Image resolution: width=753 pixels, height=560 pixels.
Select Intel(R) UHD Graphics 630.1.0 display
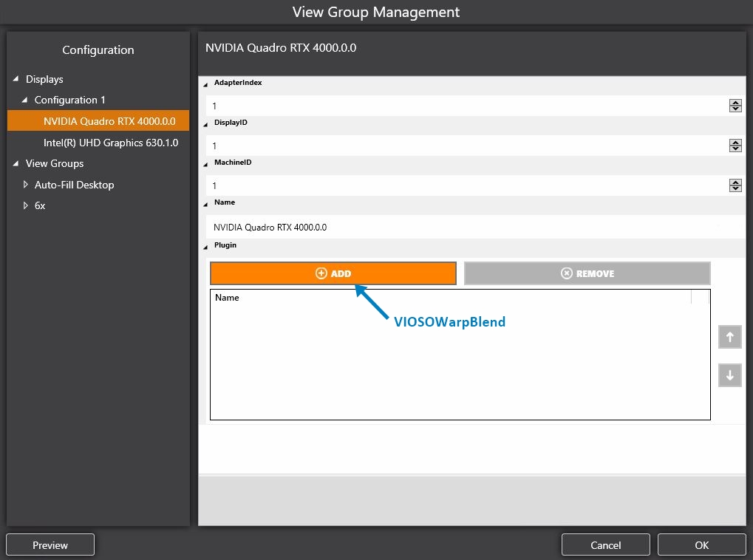(x=110, y=143)
